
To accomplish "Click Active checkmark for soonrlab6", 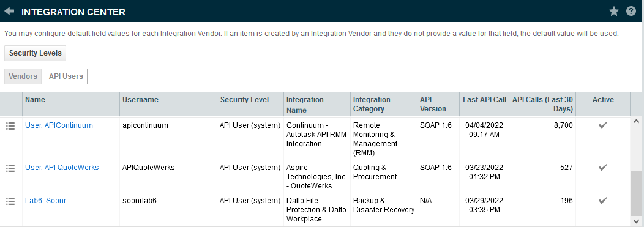I will tap(602, 201).
